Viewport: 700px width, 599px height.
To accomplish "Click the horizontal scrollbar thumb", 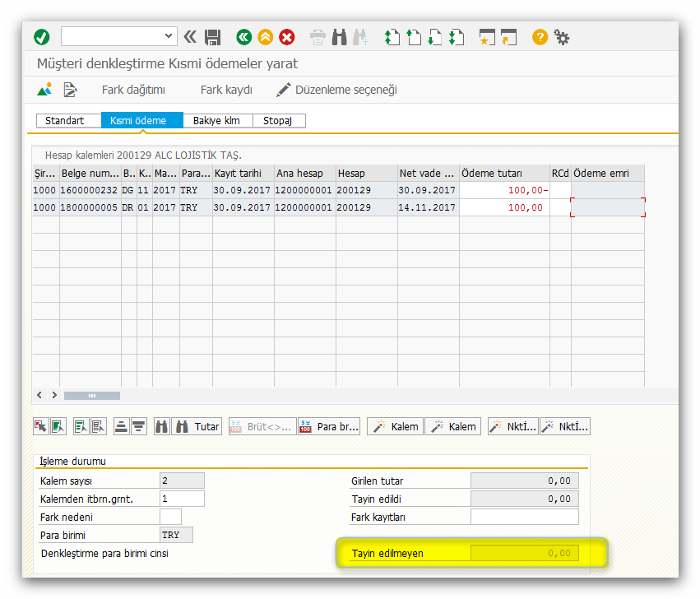I will coord(92,396).
